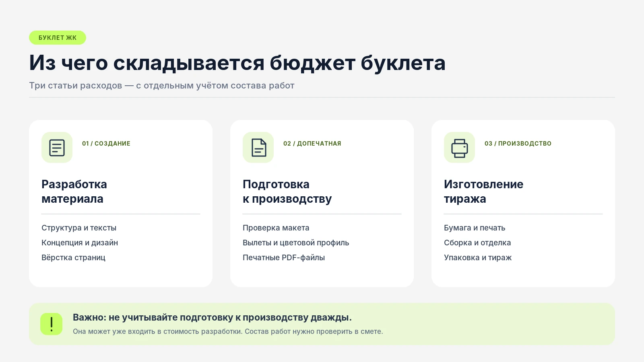Image resolution: width=644 pixels, height=362 pixels.
Task: Click the subtitle Три статьи расходов
Action: 162,86
